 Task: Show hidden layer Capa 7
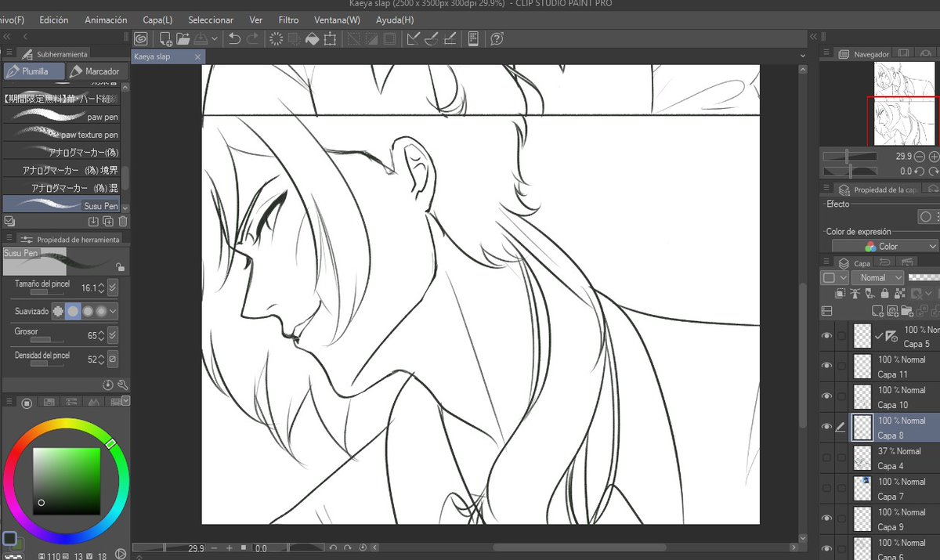(x=826, y=488)
